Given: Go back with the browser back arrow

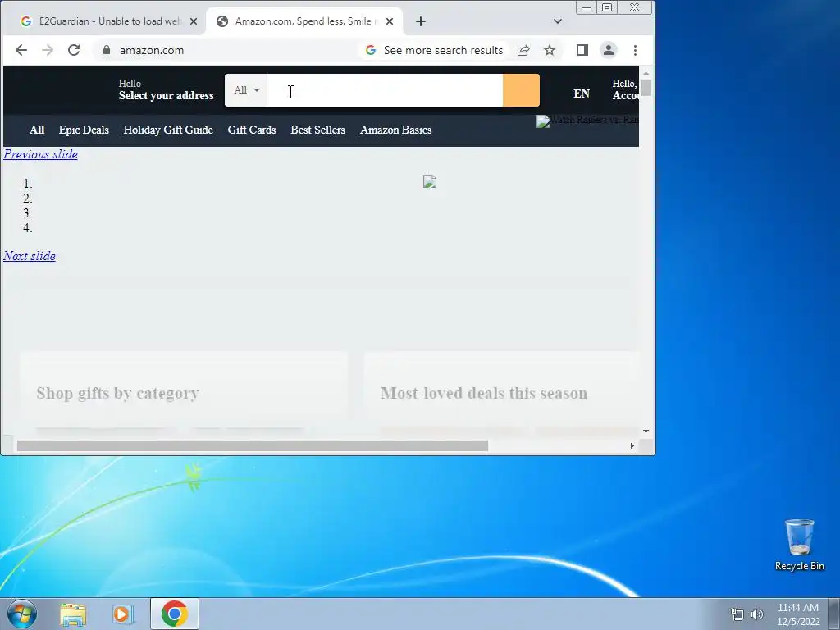Looking at the screenshot, I should pyautogui.click(x=21, y=50).
